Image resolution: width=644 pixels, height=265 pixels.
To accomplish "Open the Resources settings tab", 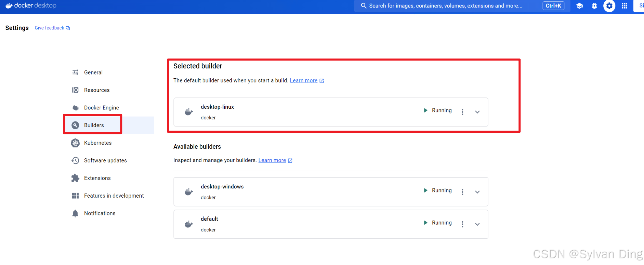I will [109, 90].
